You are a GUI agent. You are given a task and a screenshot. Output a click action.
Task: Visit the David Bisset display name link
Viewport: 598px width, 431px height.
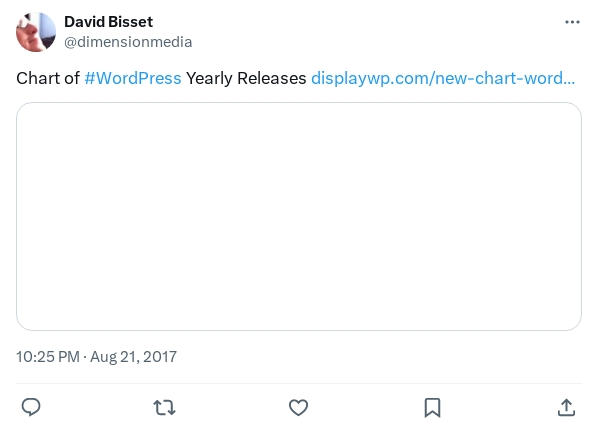(108, 22)
